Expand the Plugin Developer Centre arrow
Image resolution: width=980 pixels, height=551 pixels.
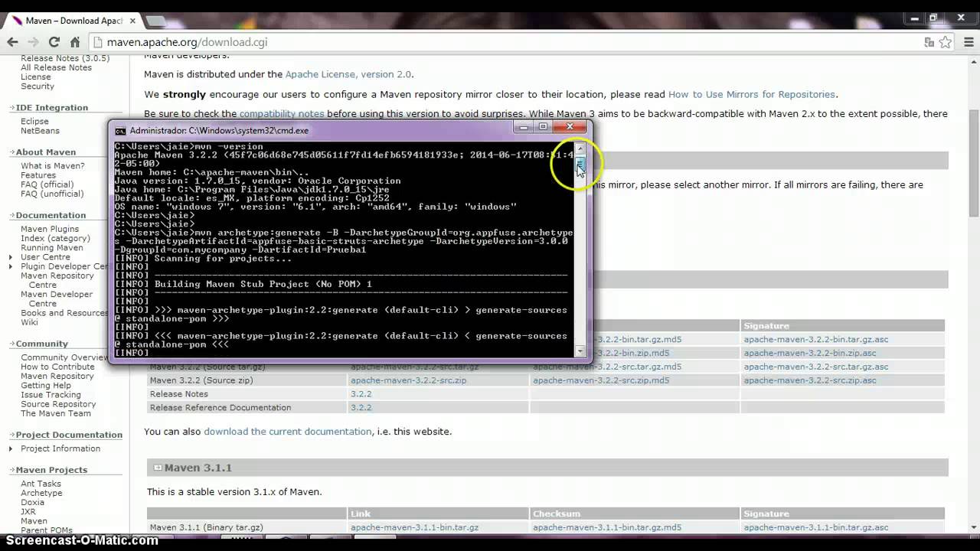click(11, 266)
